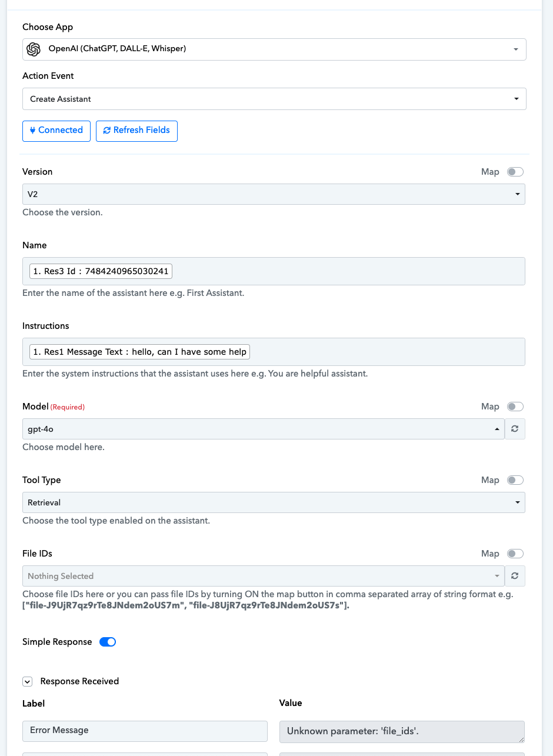Click the plug icon in Connected button

pyautogui.click(x=32, y=131)
